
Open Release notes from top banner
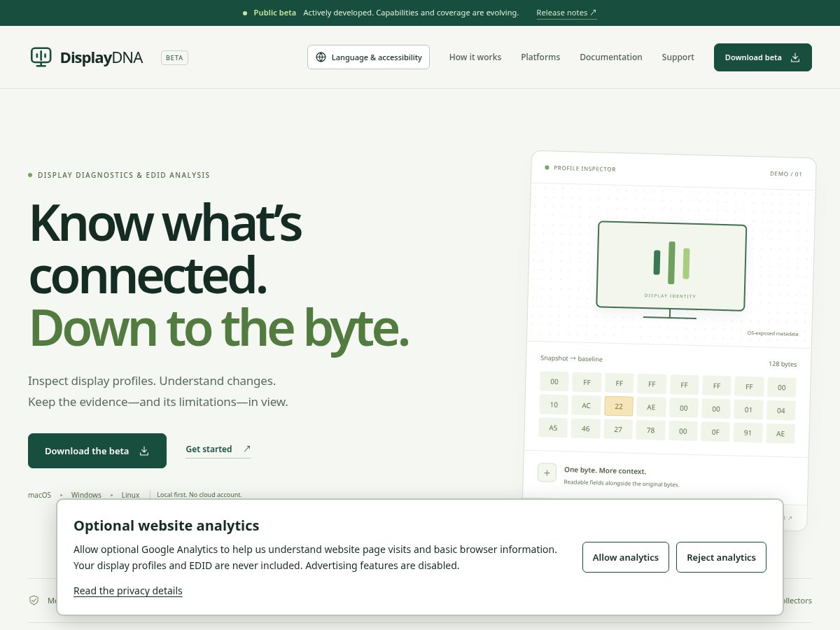pos(566,13)
